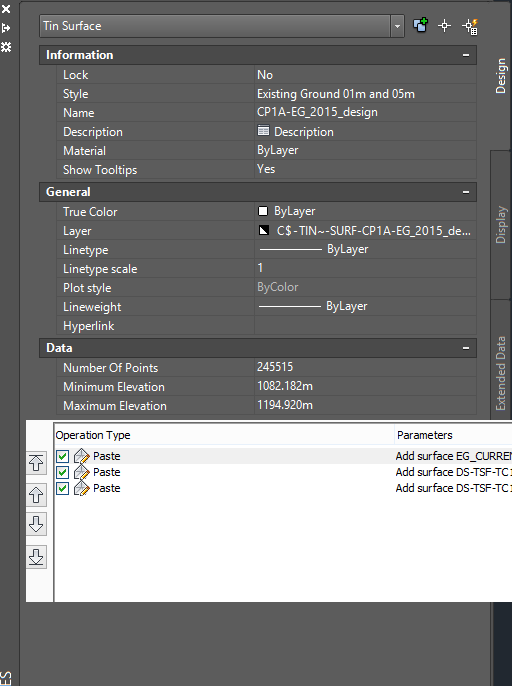This screenshot has height=700, width=512.
Task: Collapse the Information section
Action: point(466,55)
